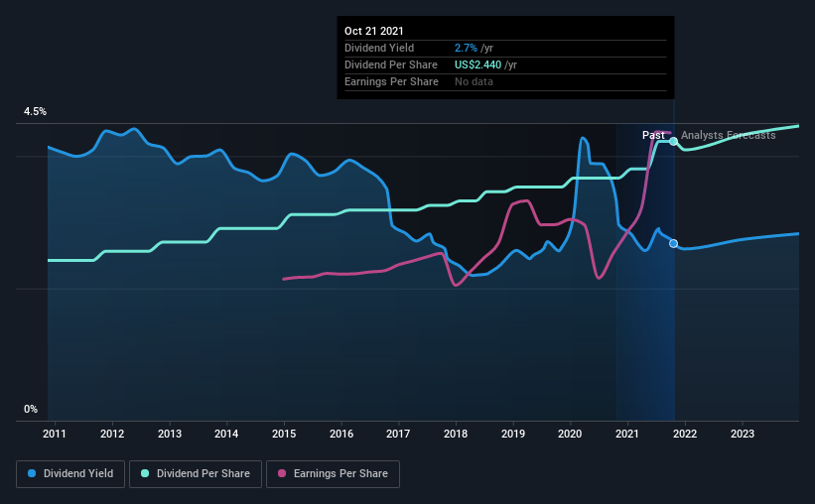Viewport: 815px width, 504px height.
Task: Click the 2014 x-axis label
Action: point(226,434)
